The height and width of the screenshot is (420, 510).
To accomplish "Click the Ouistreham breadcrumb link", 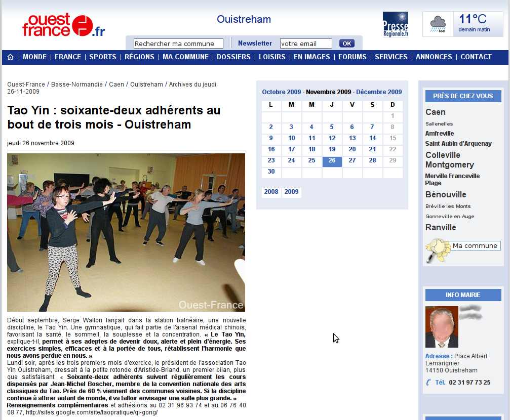I will [146, 85].
